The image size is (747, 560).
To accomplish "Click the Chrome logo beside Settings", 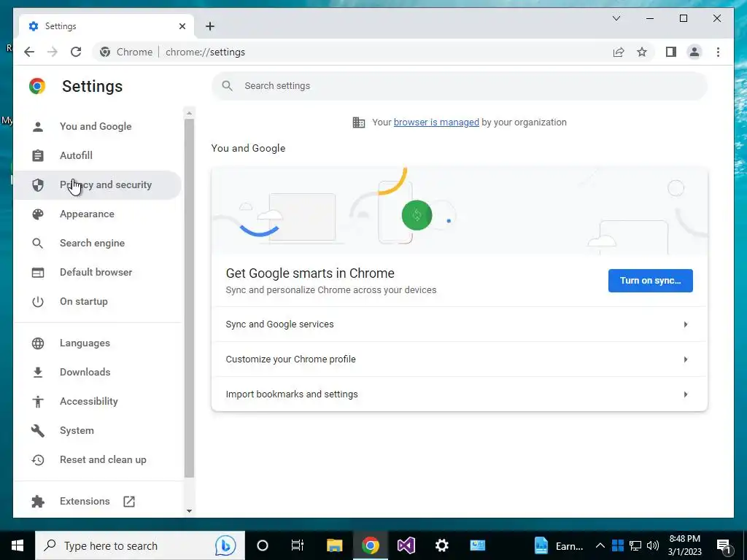I will click(x=37, y=86).
